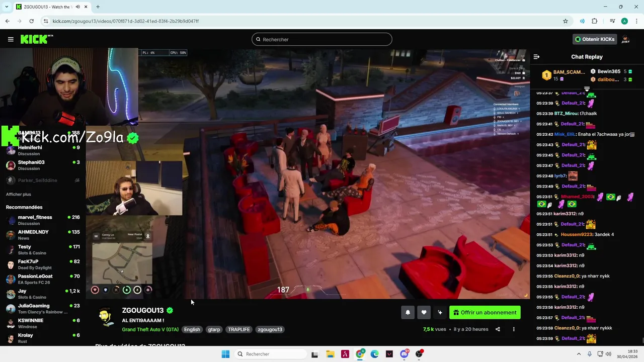
Task: Collapse the Chat Replay panel
Action: click(x=536, y=57)
